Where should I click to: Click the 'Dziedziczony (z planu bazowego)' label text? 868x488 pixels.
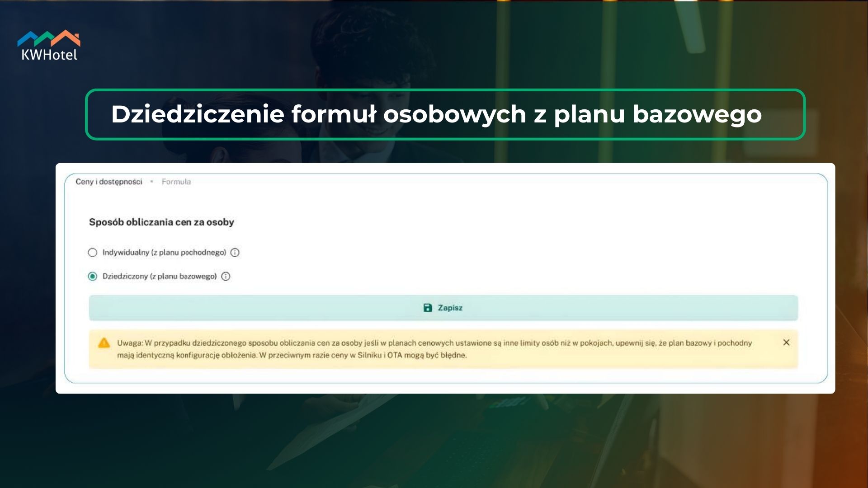160,277
